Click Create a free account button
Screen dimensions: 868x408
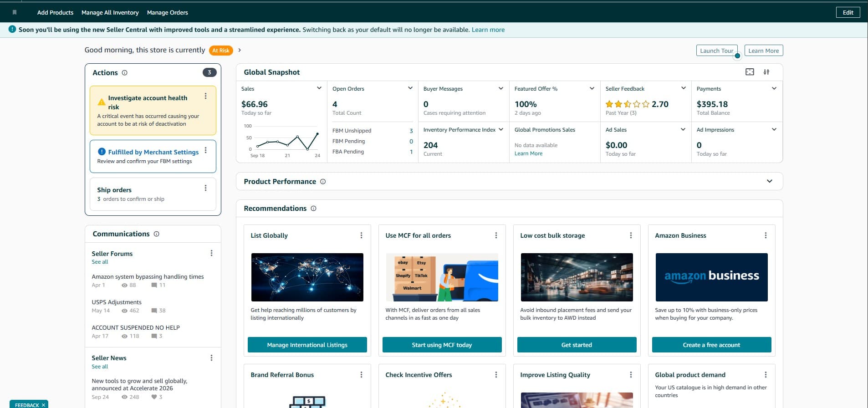[712, 345]
